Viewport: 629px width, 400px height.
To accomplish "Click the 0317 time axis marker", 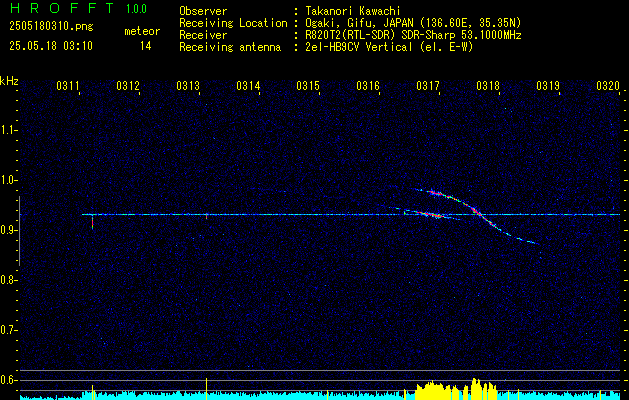I will (x=428, y=85).
